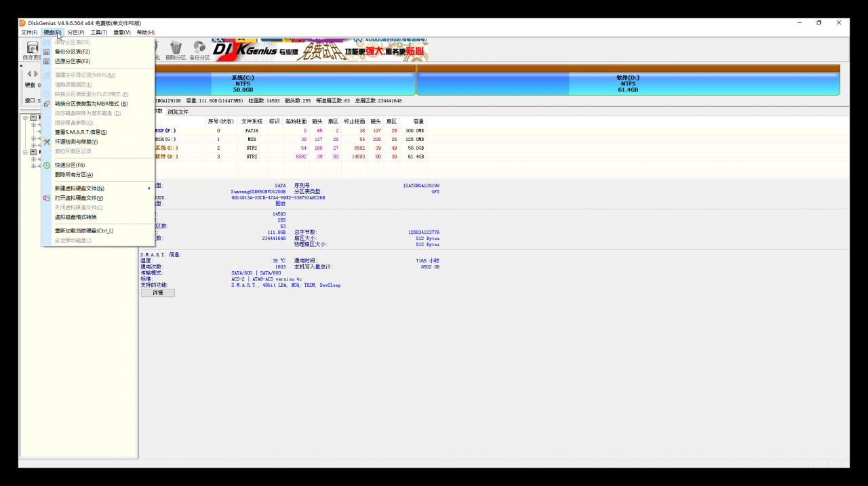The height and width of the screenshot is (486, 868).
Task: Click the green Quick Partition (快速分区) clock icon
Action: point(47,165)
